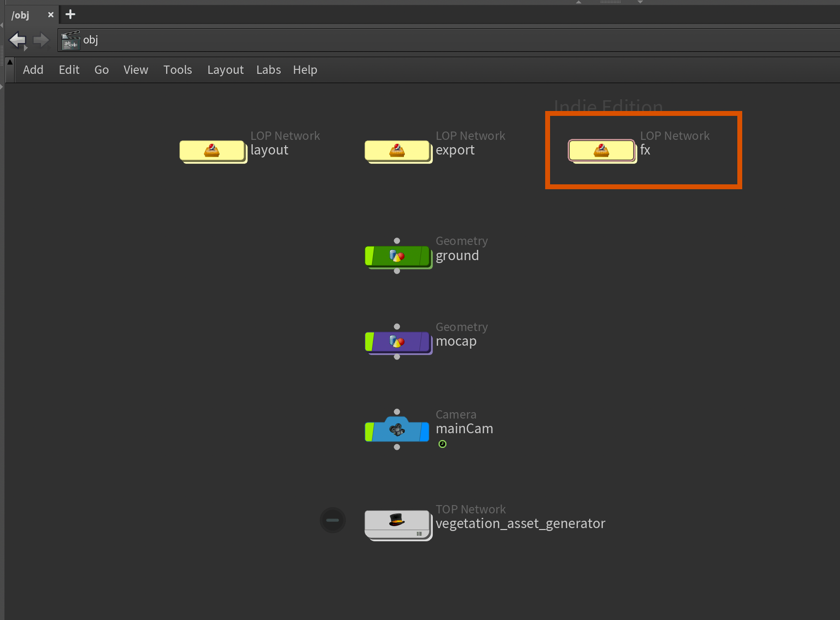Screen dimensions: 840x620
Task: Select the mocap Geometry node icon
Action: coord(397,342)
